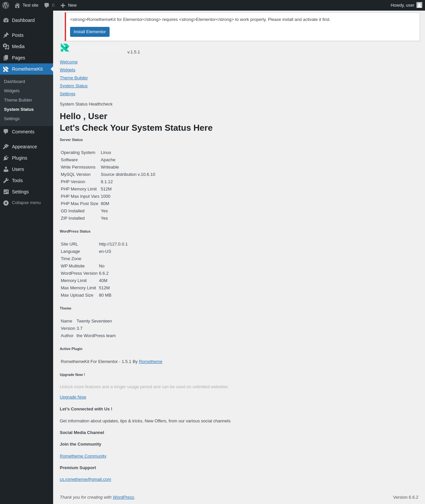Open RomethemeKit Widgets submenu item
The width and height of the screenshot is (425, 504).
click(12, 91)
